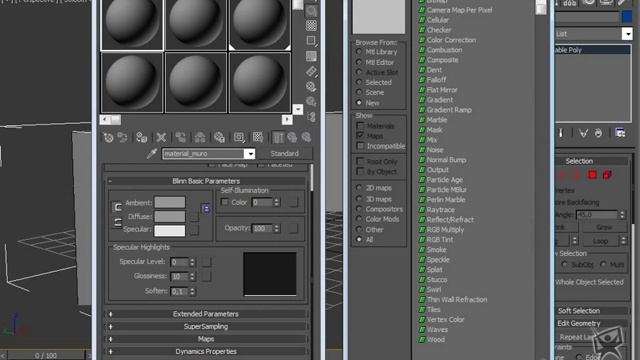640x360 pixels.
Task: Select Compositors filter radio button
Action: click(359, 209)
